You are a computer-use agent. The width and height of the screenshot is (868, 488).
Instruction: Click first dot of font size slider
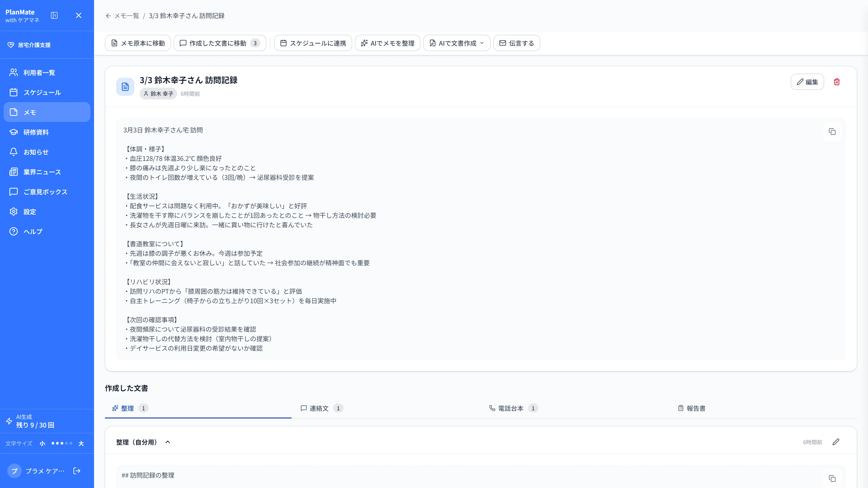click(x=53, y=443)
